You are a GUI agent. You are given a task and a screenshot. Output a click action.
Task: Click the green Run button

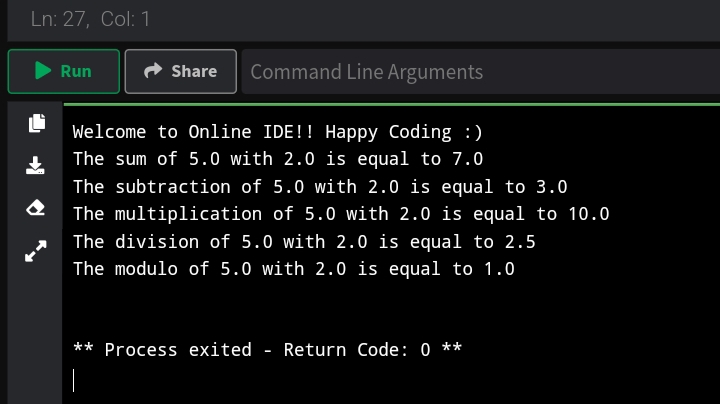point(64,72)
